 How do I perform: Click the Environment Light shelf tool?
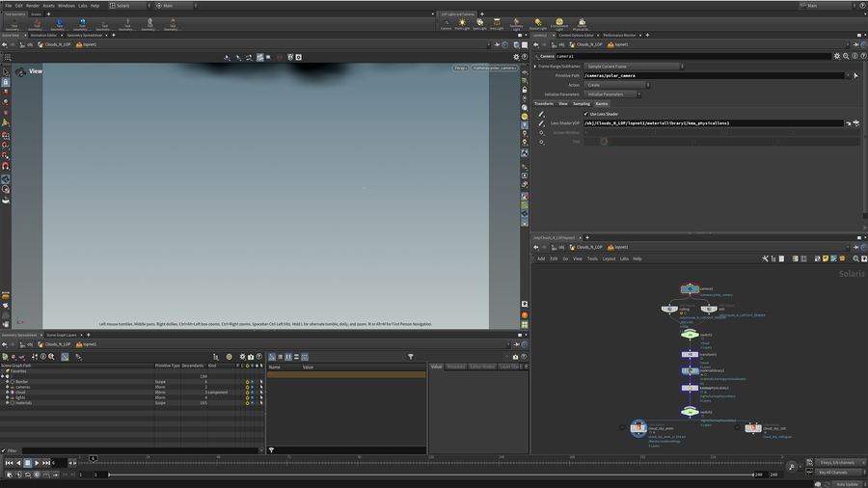[559, 23]
